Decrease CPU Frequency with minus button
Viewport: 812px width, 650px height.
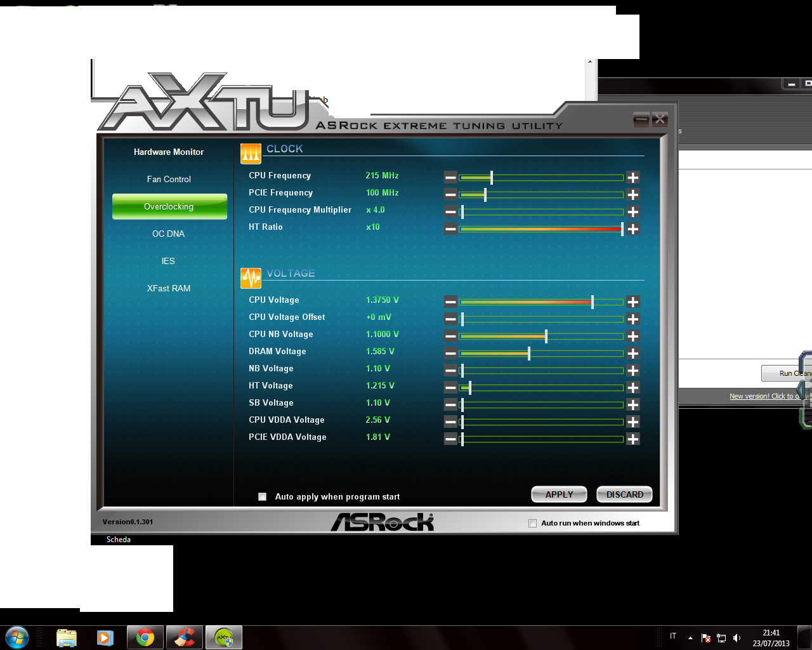tap(450, 178)
